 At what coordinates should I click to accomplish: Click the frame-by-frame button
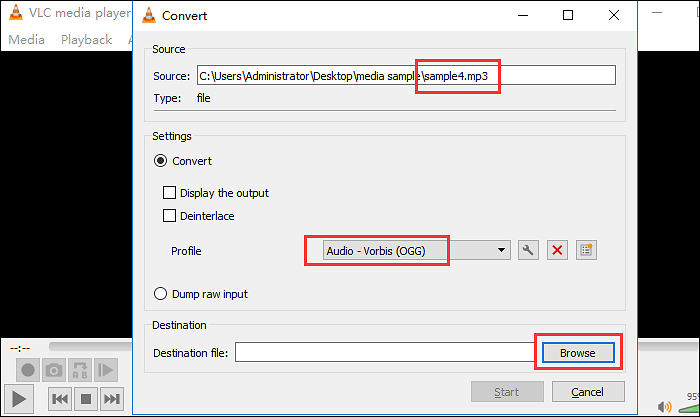(x=106, y=370)
